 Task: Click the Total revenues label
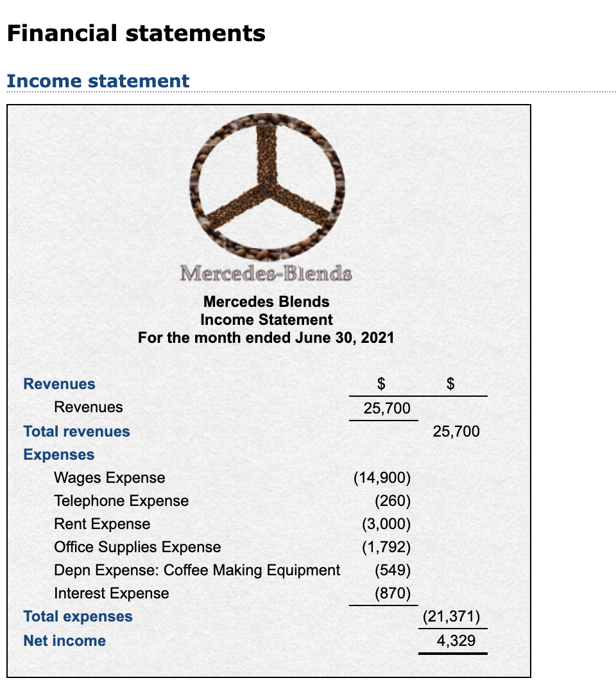(x=76, y=431)
